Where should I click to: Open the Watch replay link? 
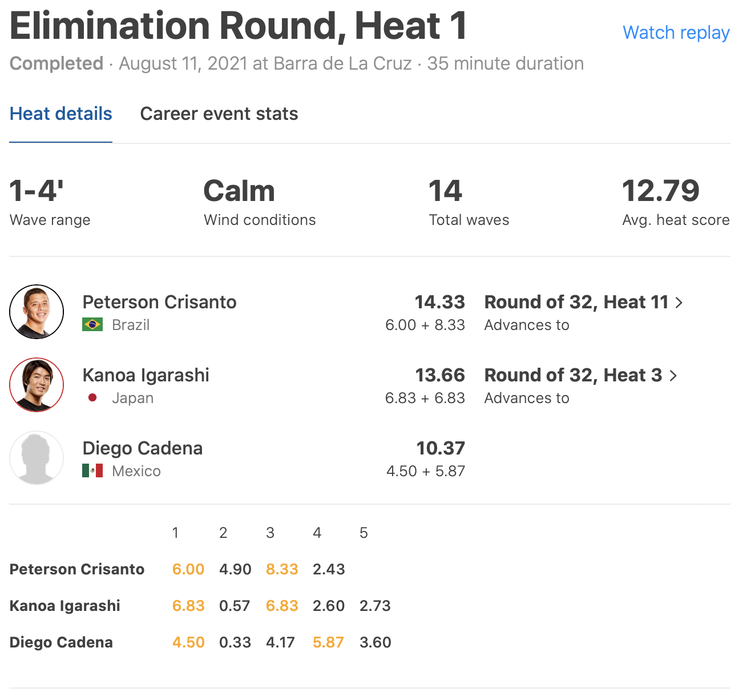(x=676, y=33)
